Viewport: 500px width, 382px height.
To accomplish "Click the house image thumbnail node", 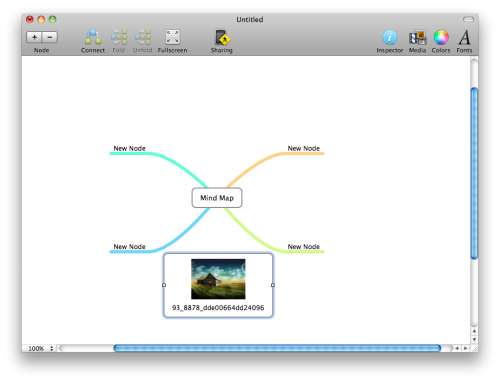I will [218, 279].
